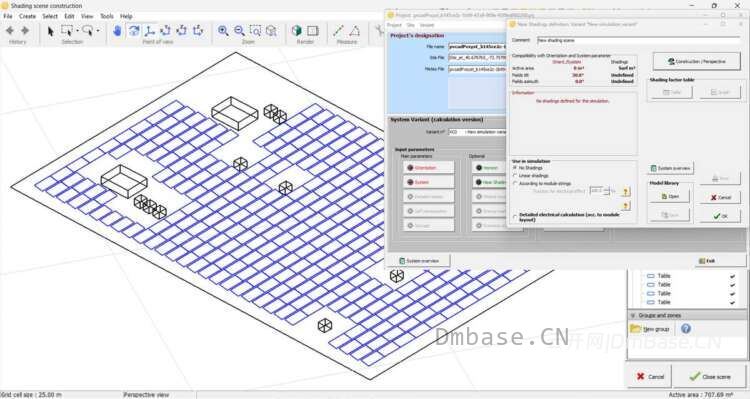The width and height of the screenshot is (750, 399).
Task: Click the blue help question mark icon
Action: click(686, 329)
